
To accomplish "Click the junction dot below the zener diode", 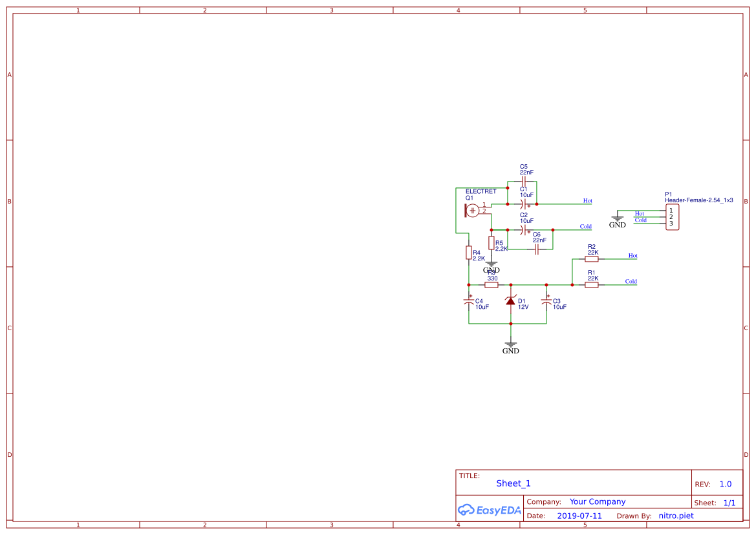I will click(511, 324).
